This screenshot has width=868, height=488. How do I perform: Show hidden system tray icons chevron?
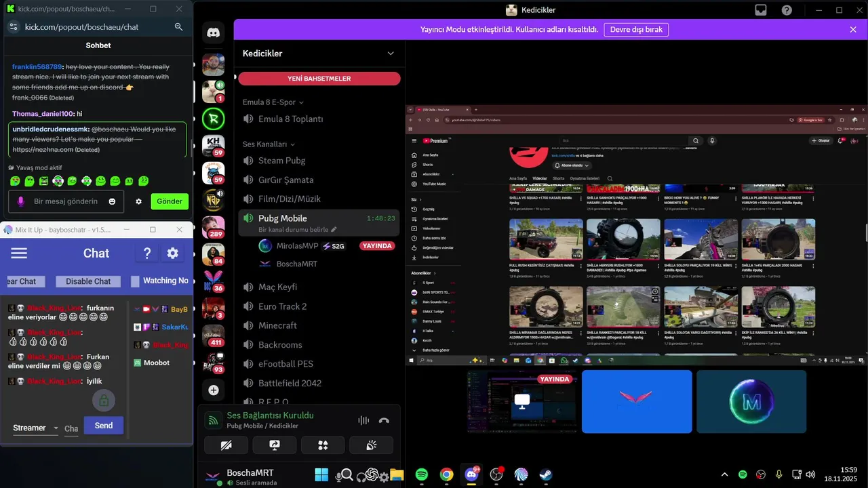click(724, 474)
